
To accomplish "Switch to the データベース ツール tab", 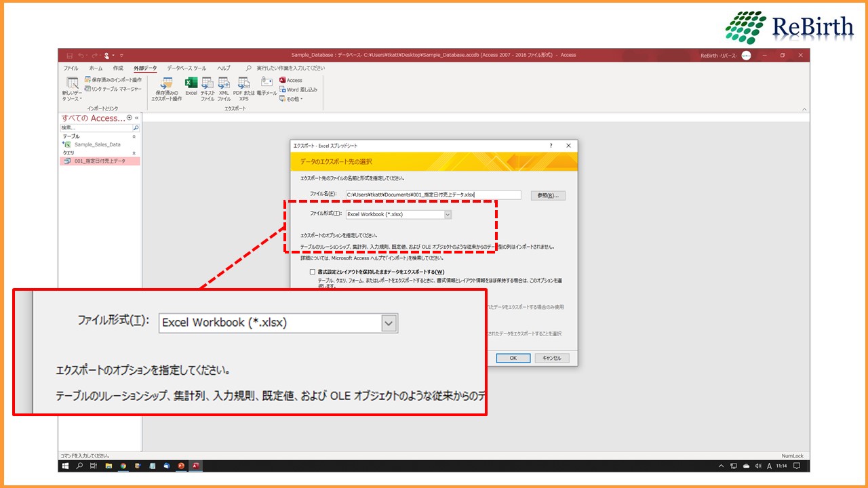I will [x=186, y=68].
